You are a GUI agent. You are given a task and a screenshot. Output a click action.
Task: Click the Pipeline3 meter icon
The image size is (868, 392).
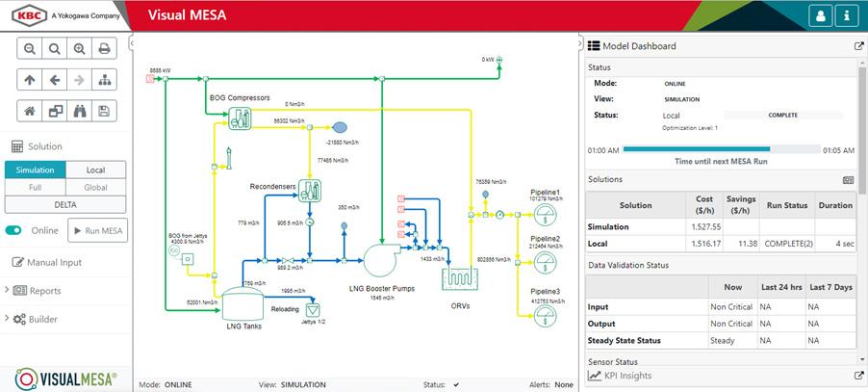[546, 316]
